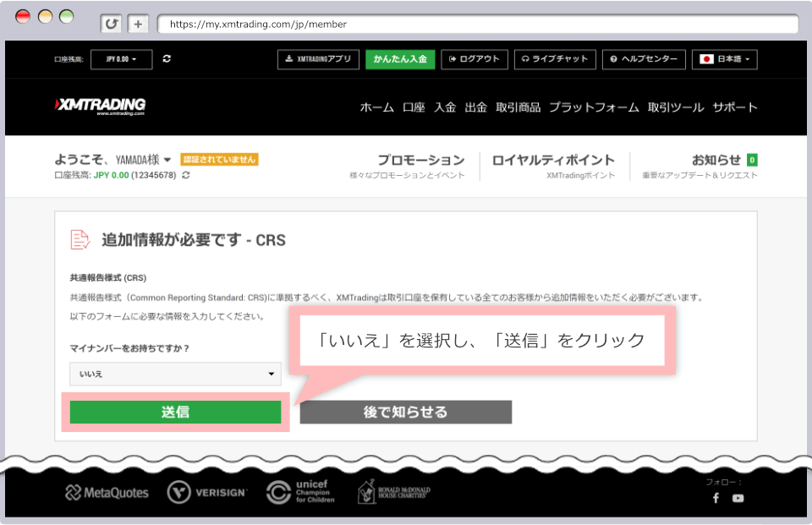Click the 認証されていません badge
This screenshot has width=812, height=525.
(219, 160)
